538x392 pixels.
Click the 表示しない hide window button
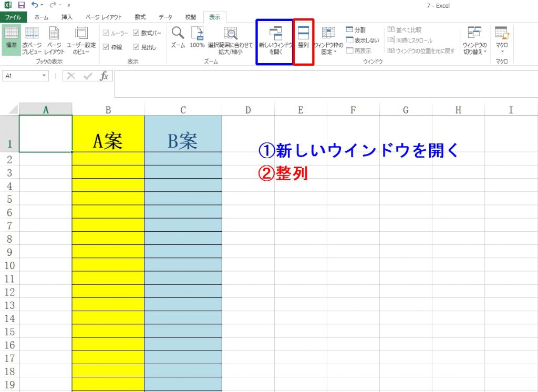coord(362,40)
